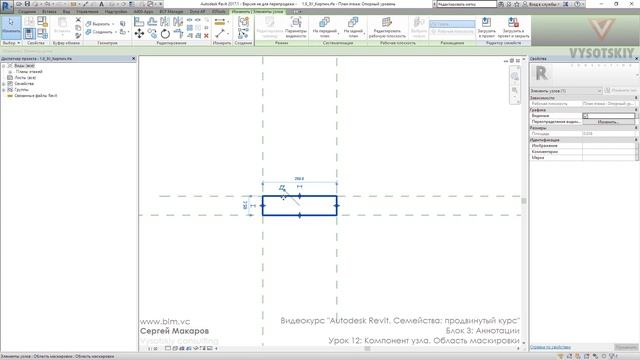
Task: Toggle the Visible (Видимые) checkbox
Action: (585, 116)
